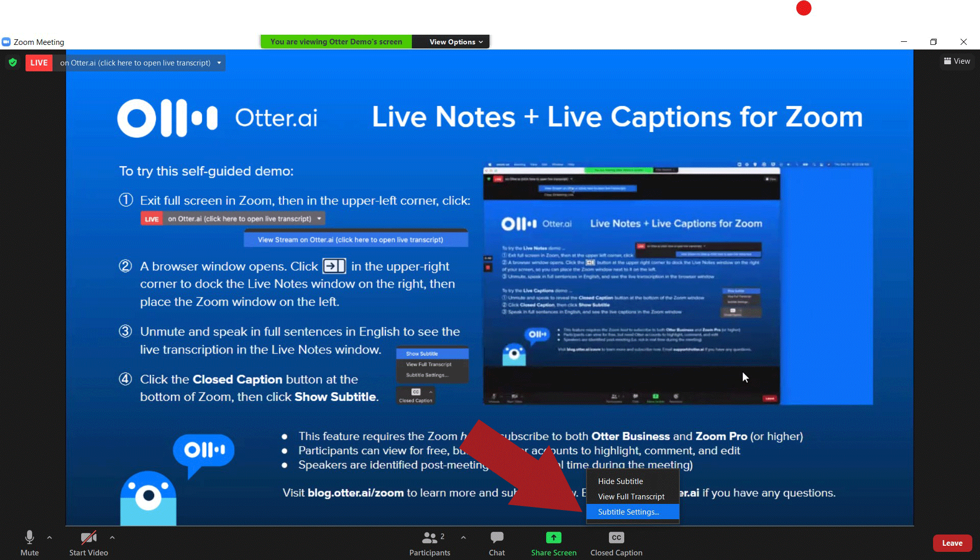Screen dimensions: 980x560
Task: Expand the audio options arrow beside Mute
Action: [x=50, y=537]
